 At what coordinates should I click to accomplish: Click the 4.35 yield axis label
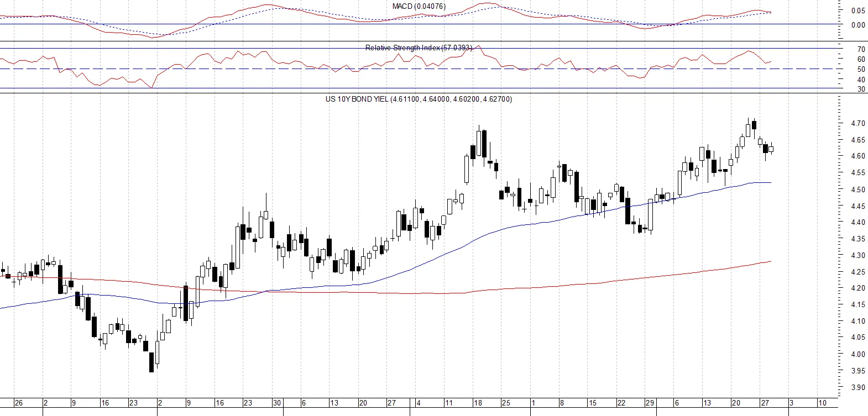pyautogui.click(x=858, y=239)
